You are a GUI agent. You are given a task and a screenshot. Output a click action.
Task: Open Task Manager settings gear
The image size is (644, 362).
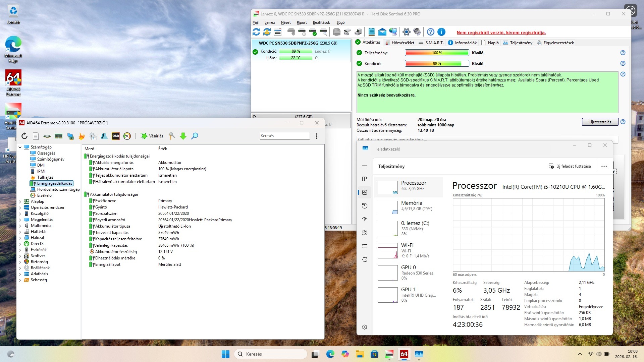coord(365,327)
